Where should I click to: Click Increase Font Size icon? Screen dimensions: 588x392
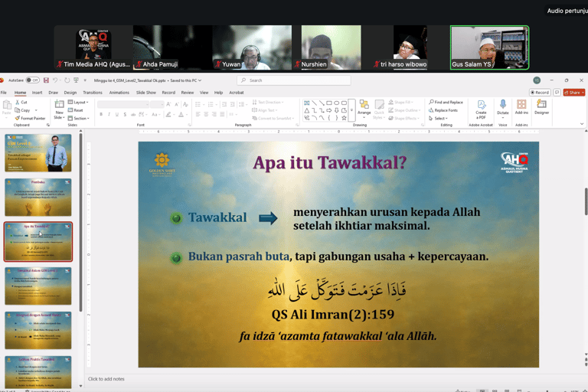pos(168,104)
